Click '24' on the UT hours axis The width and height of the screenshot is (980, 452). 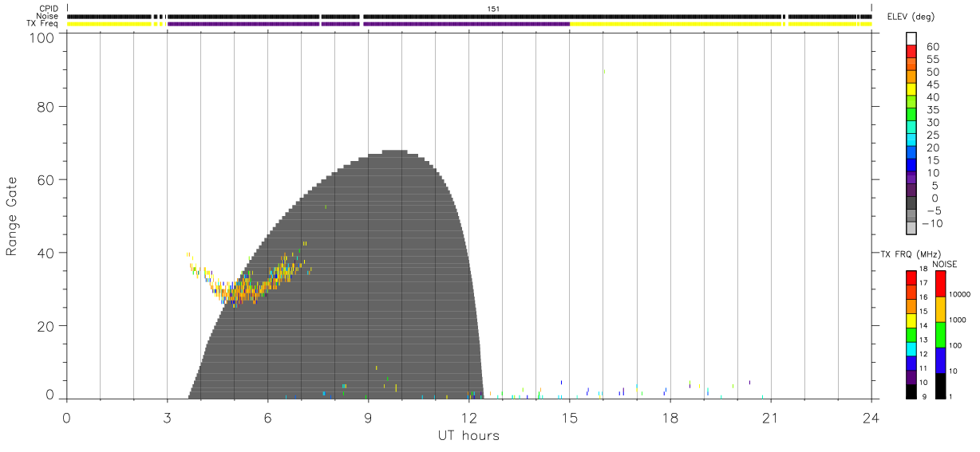pyautogui.click(x=871, y=417)
